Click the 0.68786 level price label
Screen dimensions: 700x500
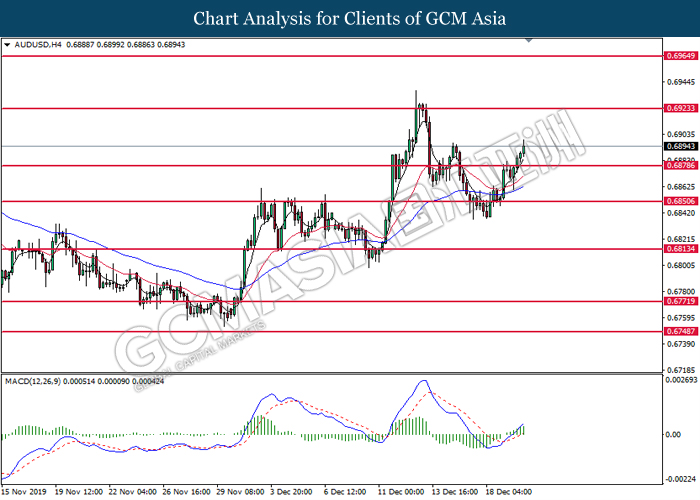point(681,166)
